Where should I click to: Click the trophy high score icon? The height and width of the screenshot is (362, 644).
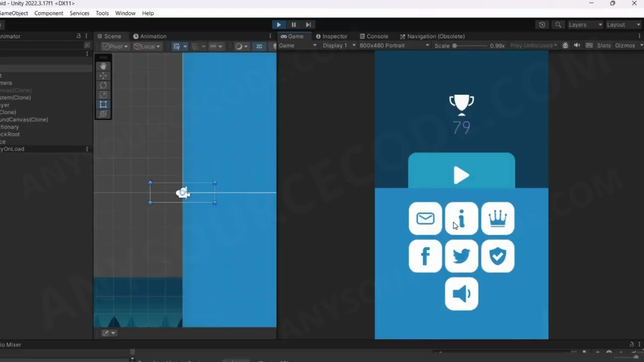461,105
